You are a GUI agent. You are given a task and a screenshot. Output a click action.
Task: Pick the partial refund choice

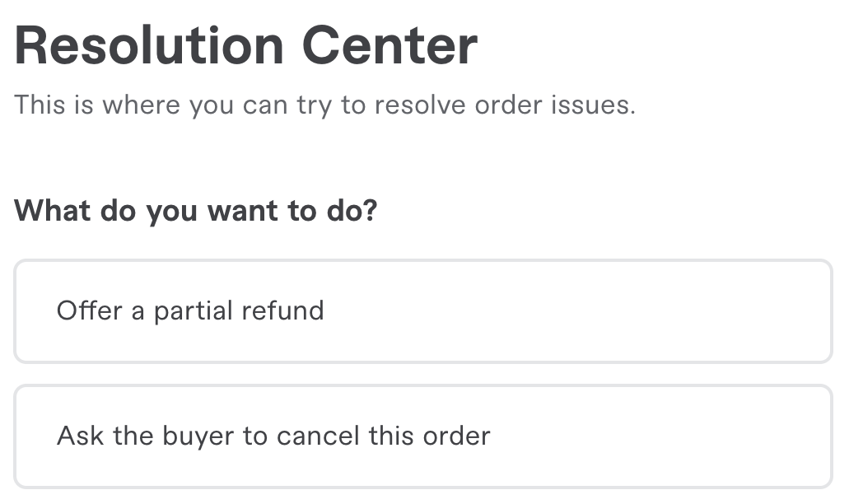pos(422,311)
